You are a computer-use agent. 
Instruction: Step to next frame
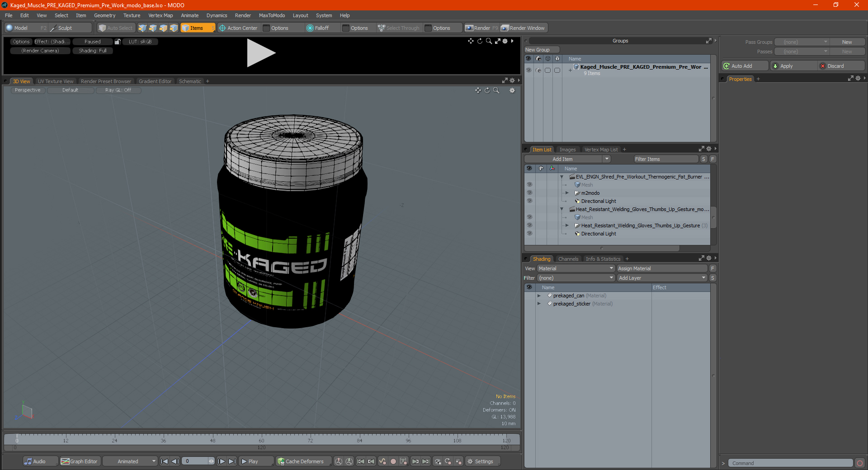click(221, 461)
